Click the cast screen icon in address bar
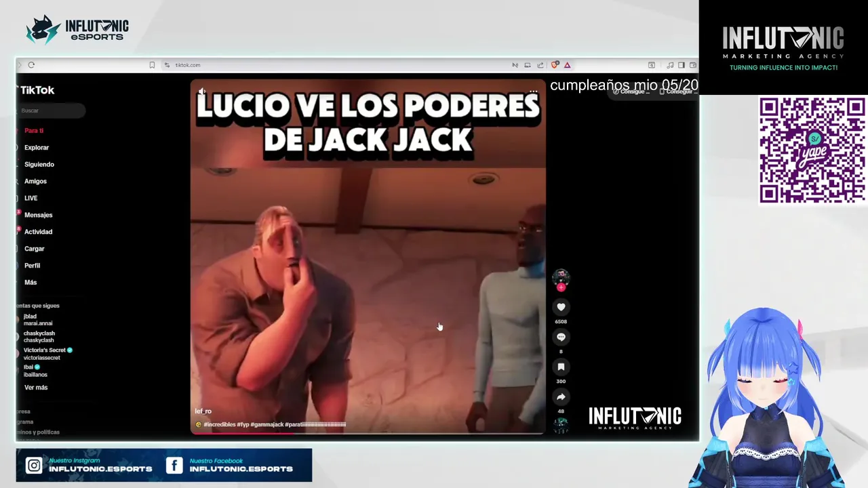The height and width of the screenshot is (488, 868). click(x=528, y=65)
